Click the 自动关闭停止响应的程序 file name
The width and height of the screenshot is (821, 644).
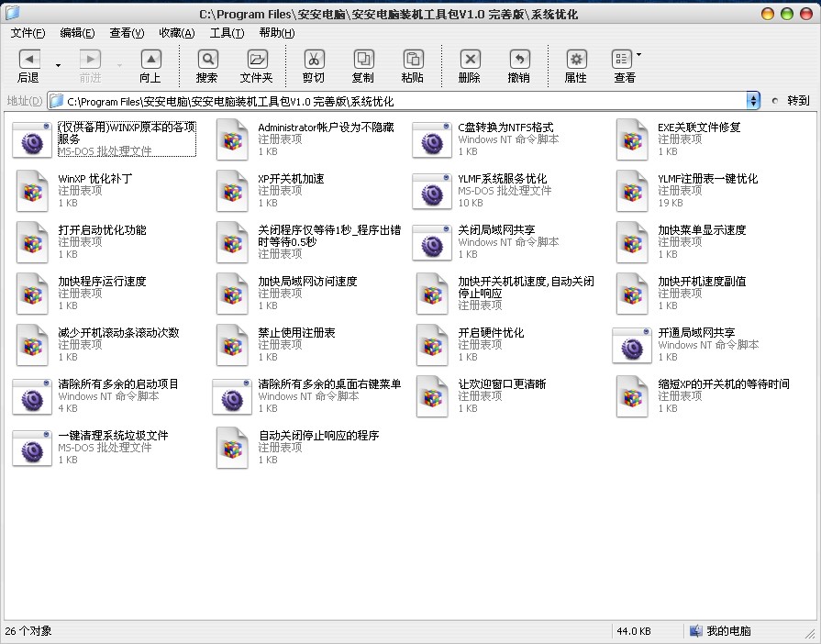pyautogui.click(x=318, y=435)
